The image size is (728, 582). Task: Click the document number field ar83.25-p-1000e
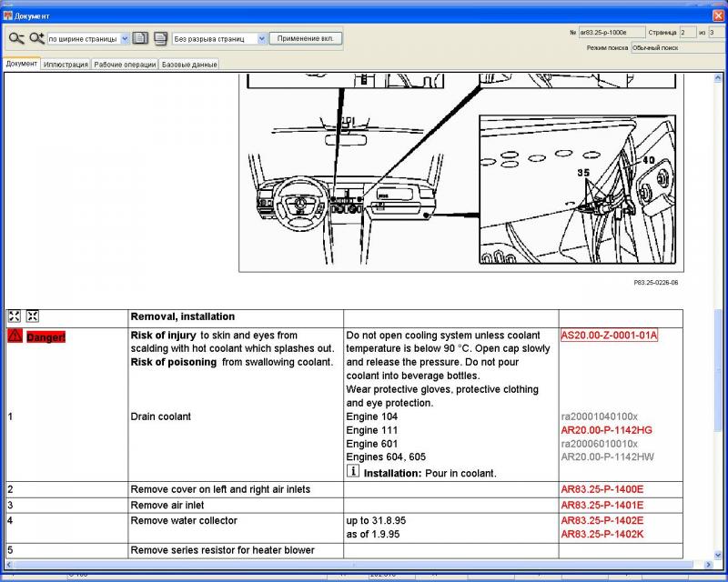coord(612,33)
